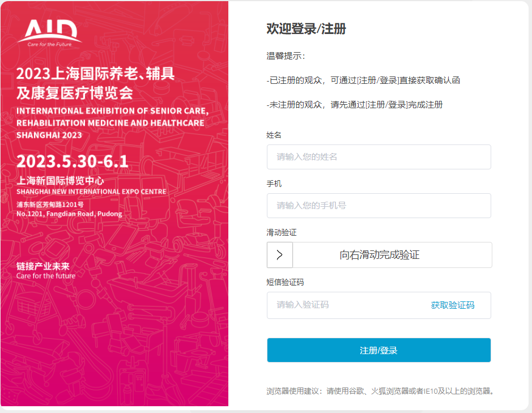Click the 手机 phone number field
The width and height of the screenshot is (532, 413).
point(378,206)
